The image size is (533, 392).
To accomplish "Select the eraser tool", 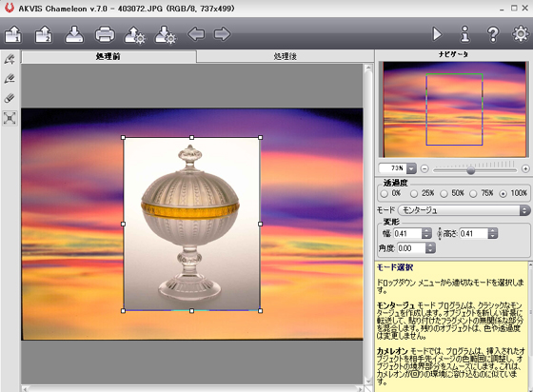I will tap(10, 99).
